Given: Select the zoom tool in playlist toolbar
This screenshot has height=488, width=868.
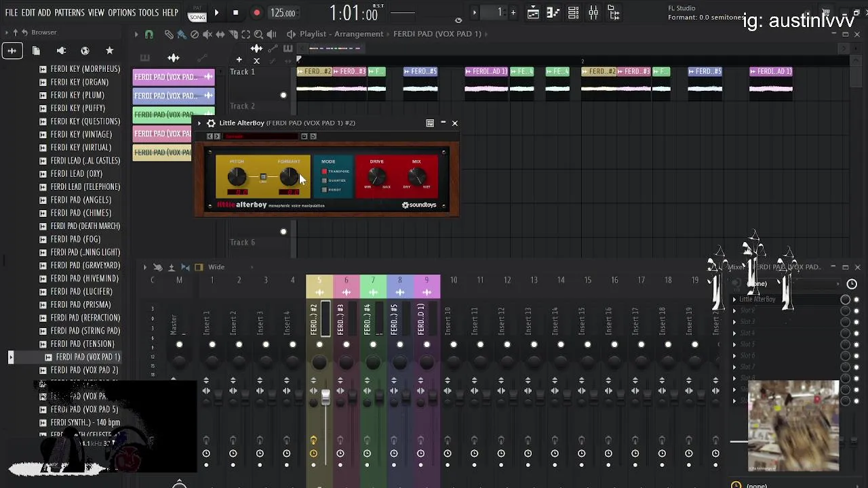Looking at the screenshot, I should pyautogui.click(x=258, y=34).
